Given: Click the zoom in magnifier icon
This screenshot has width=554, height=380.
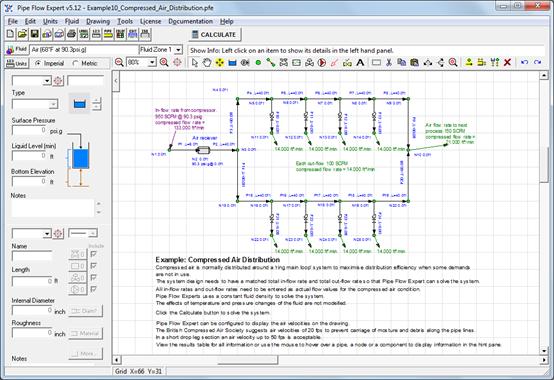Looking at the screenshot, I should click(x=164, y=63).
